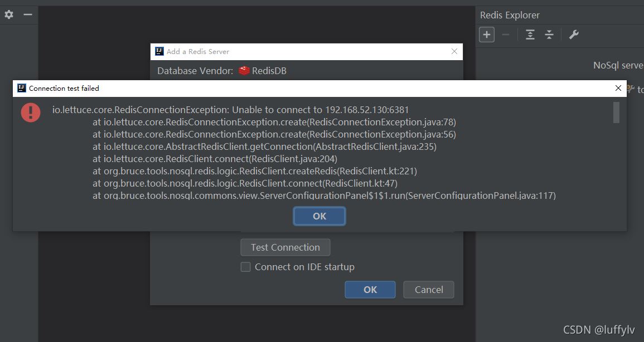644x342 pixels.
Task: Confirm with OK in Add a Redis Server dialog
Action: [x=370, y=290]
